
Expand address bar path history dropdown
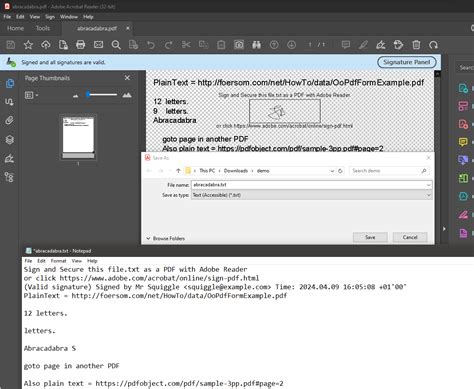[332, 171]
